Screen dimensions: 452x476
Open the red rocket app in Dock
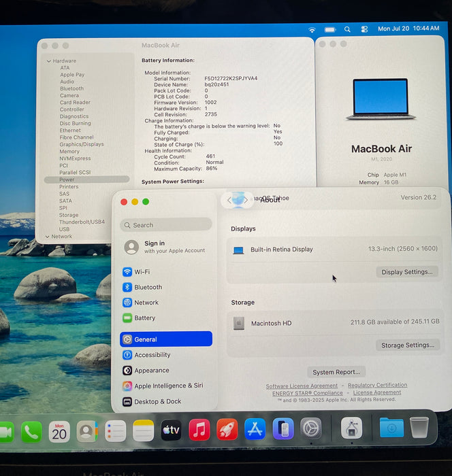click(227, 430)
